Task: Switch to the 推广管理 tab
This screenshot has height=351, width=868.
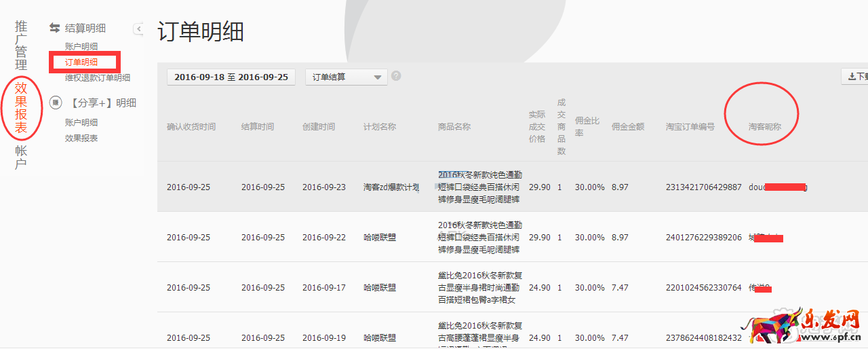Action: coord(22,46)
